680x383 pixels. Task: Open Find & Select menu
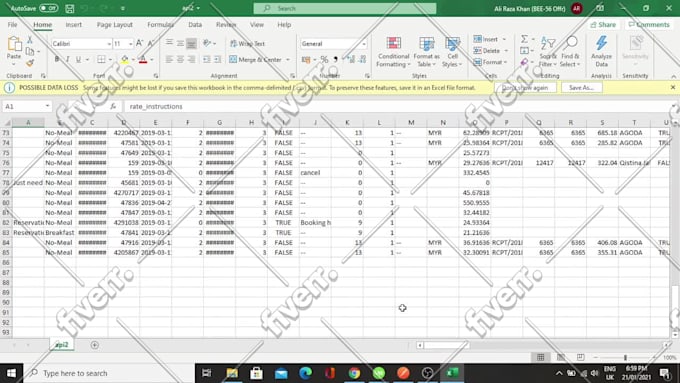click(x=570, y=52)
